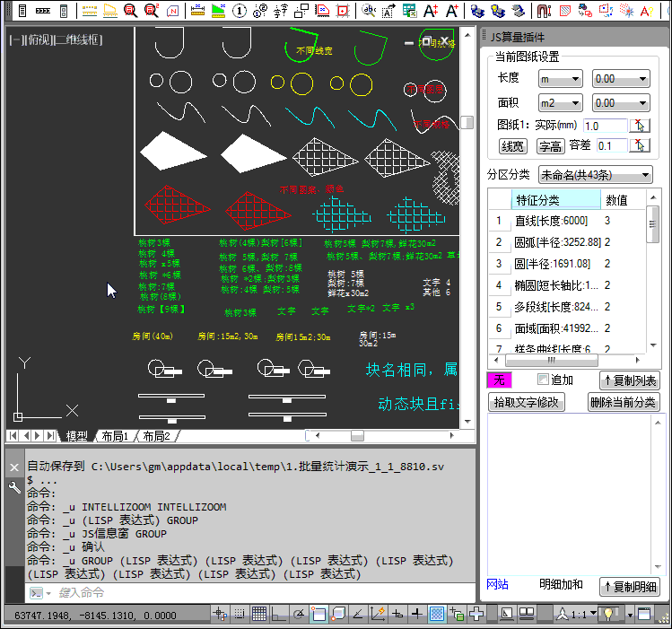Click the 删除当前分类 button
The image size is (672, 629).
pos(624,402)
